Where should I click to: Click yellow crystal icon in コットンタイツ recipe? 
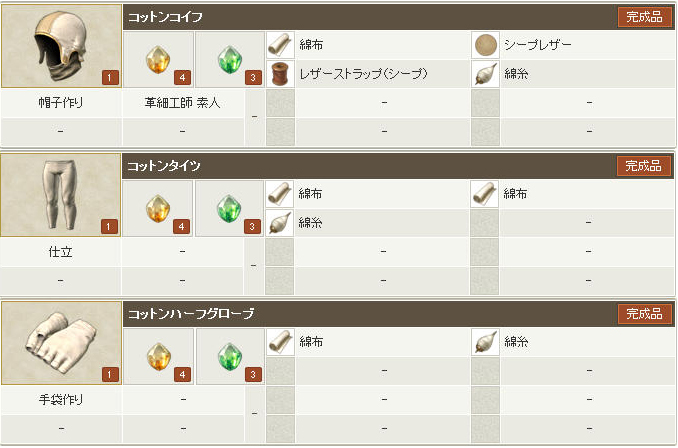click(157, 208)
